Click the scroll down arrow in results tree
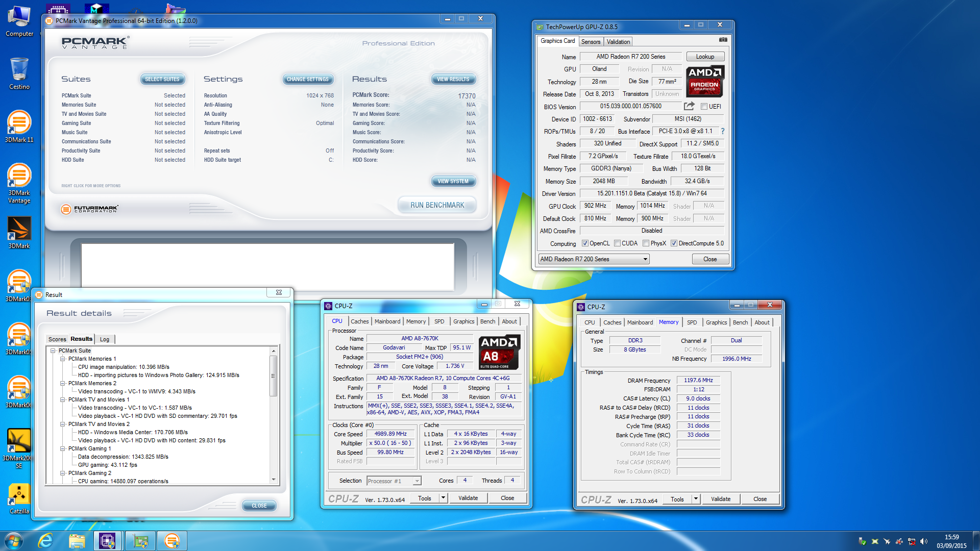 click(x=274, y=480)
